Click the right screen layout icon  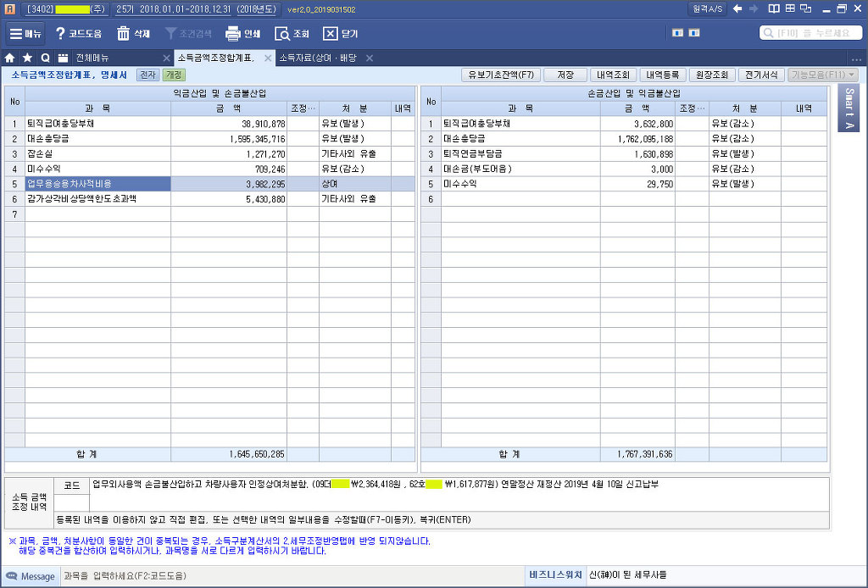coord(694,33)
